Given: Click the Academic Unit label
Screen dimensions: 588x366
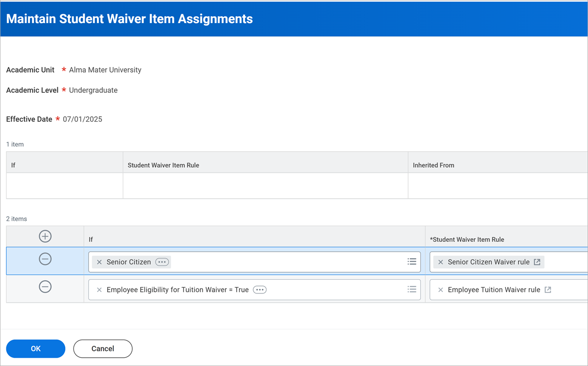Looking at the screenshot, I should [30, 70].
